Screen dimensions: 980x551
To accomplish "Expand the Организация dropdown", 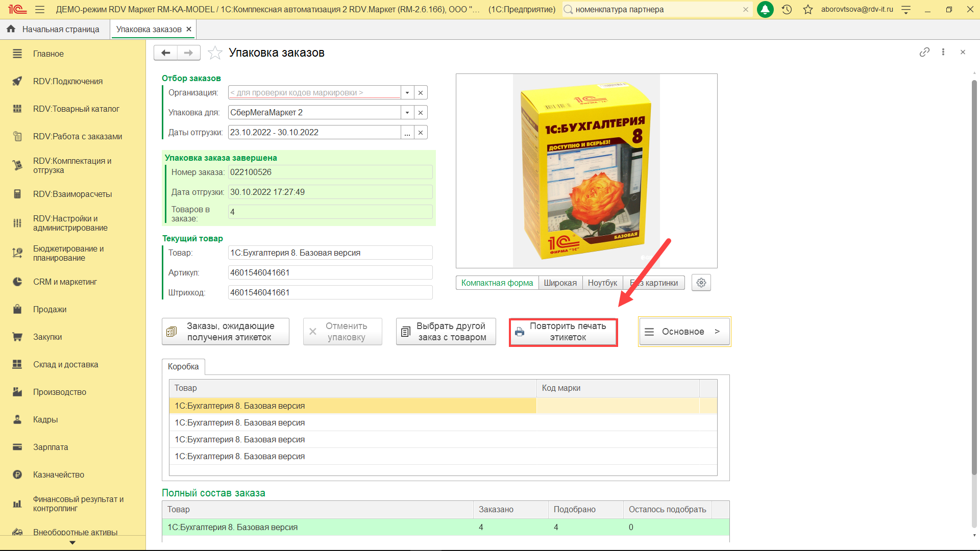I will pyautogui.click(x=407, y=93).
